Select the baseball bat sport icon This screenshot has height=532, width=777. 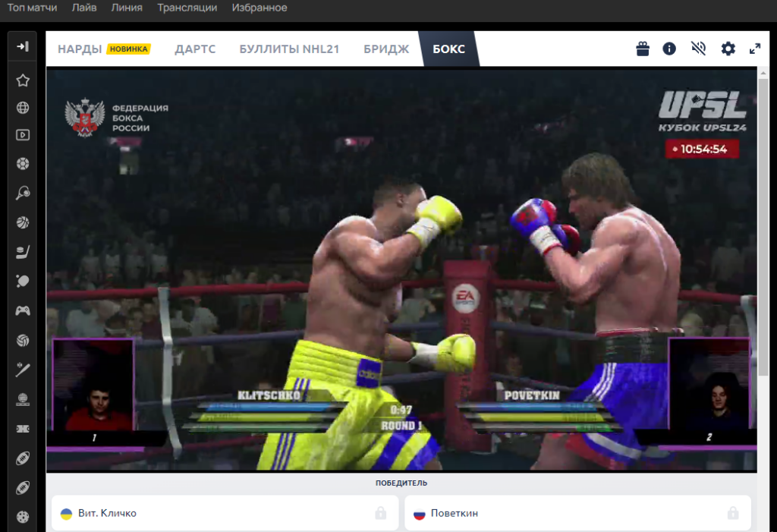pyautogui.click(x=22, y=370)
